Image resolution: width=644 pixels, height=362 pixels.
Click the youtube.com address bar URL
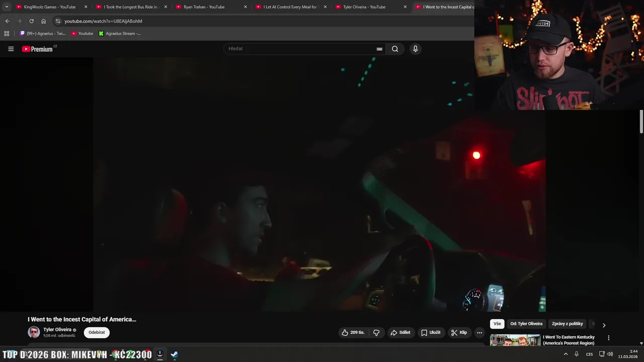pos(103,21)
